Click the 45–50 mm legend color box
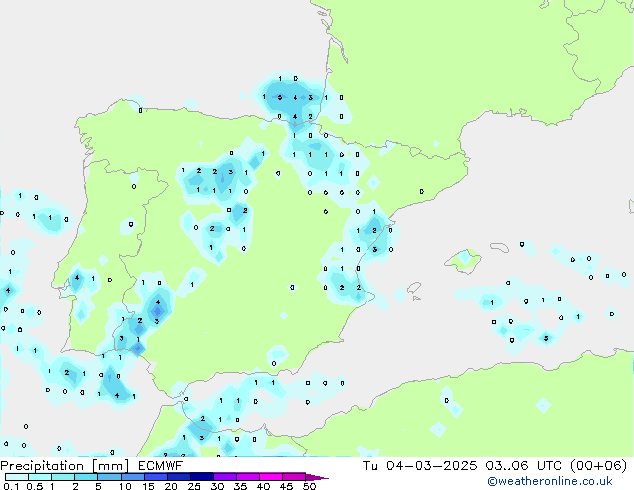 (x=294, y=477)
